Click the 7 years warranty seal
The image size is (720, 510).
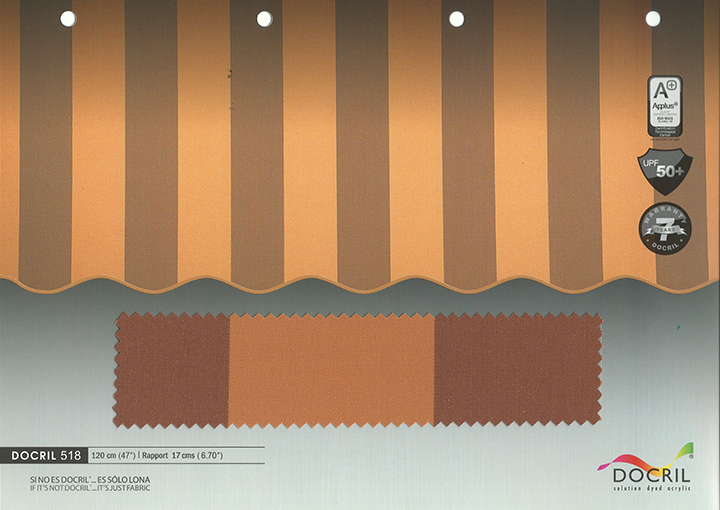pyautogui.click(x=664, y=230)
